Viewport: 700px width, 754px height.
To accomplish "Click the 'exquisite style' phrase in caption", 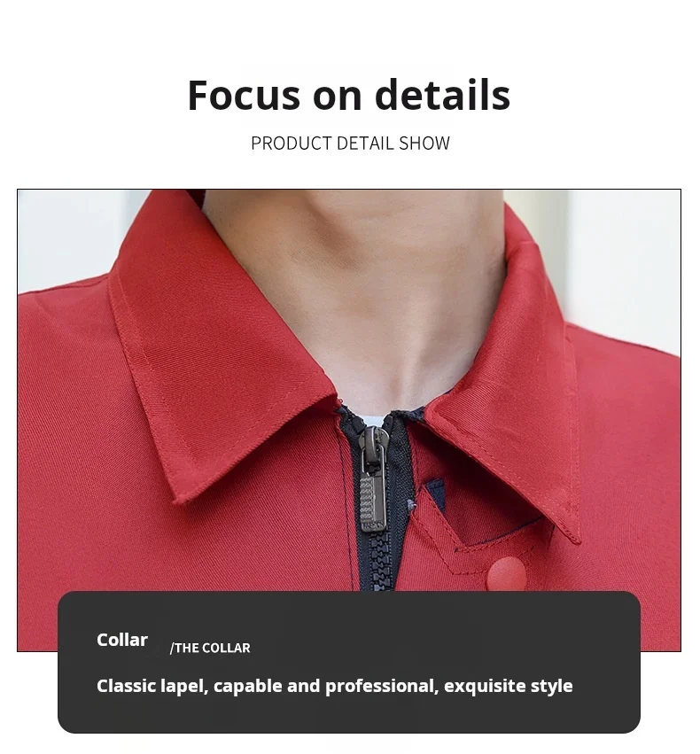I will click(509, 686).
